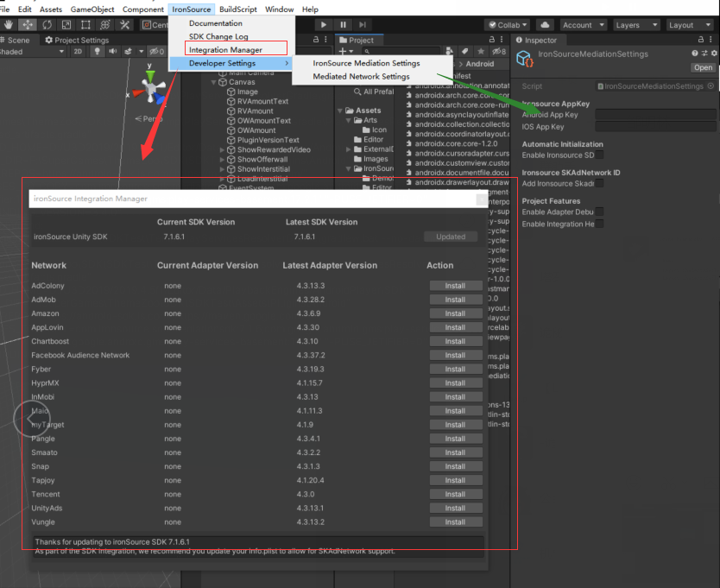The width and height of the screenshot is (720, 588).
Task: Install the UnityAds adapter
Action: point(456,508)
